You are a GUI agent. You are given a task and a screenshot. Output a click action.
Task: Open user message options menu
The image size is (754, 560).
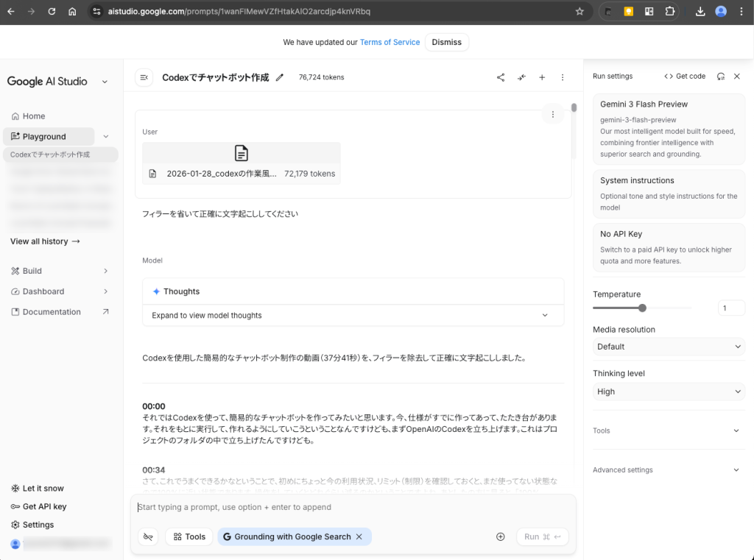tap(552, 114)
